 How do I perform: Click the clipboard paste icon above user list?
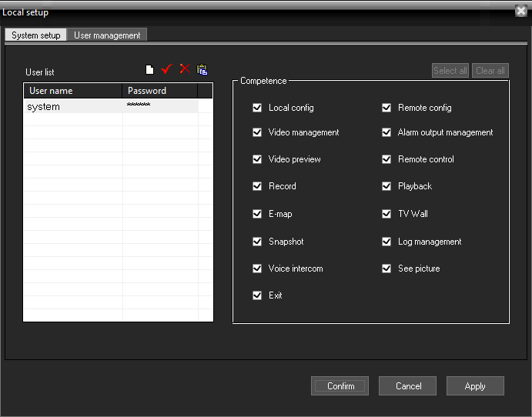click(202, 69)
